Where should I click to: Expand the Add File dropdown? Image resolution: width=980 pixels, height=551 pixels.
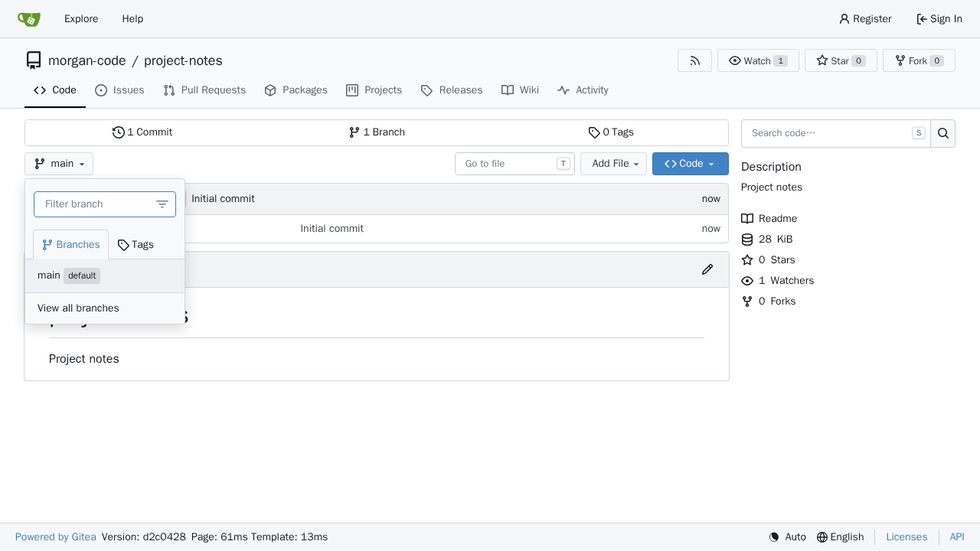pyautogui.click(x=613, y=164)
